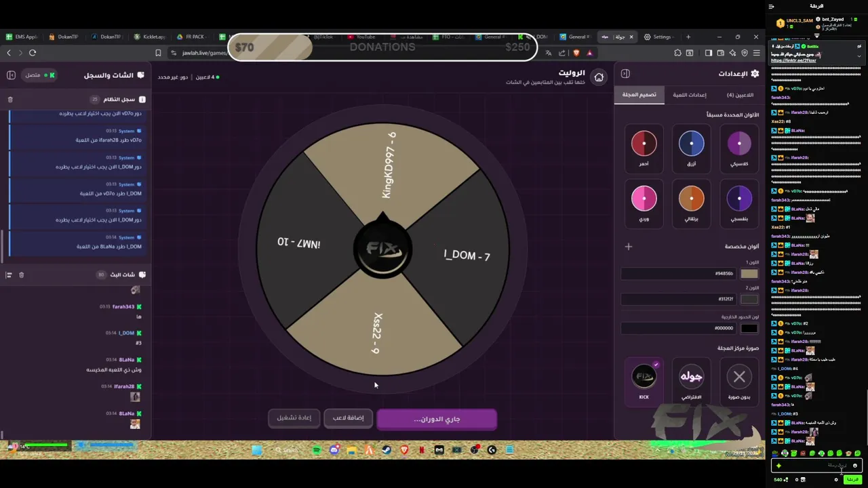Open Brave browser from the taskbar

[x=404, y=449]
